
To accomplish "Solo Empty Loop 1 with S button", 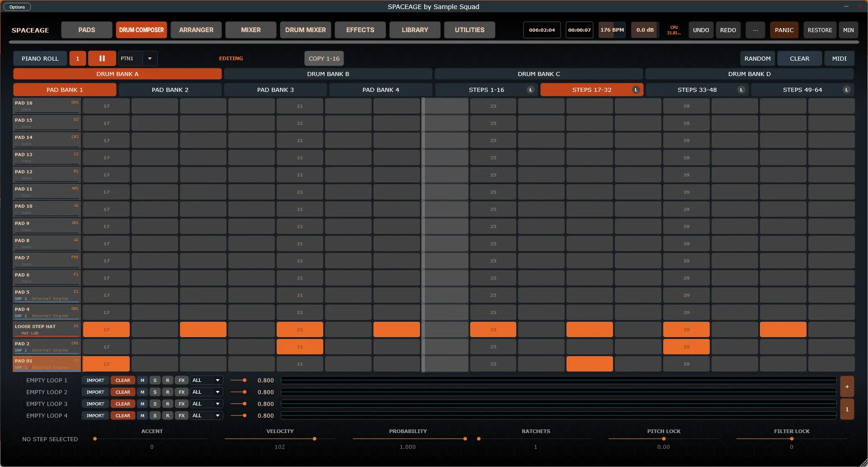I will (x=155, y=381).
